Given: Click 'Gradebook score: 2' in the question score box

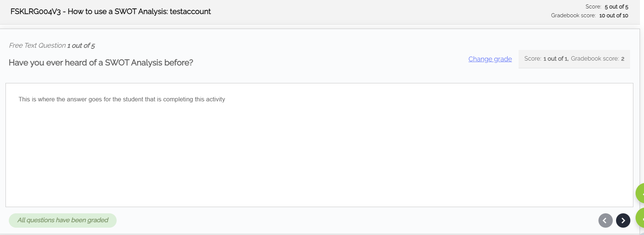Looking at the screenshot, I should (x=597, y=59).
